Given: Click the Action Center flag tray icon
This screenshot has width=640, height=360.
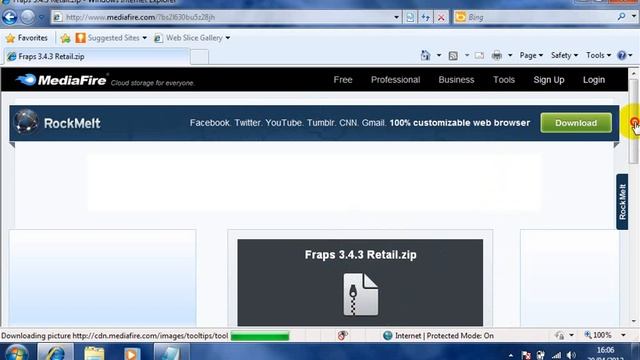Looking at the screenshot, I should (x=526, y=356).
